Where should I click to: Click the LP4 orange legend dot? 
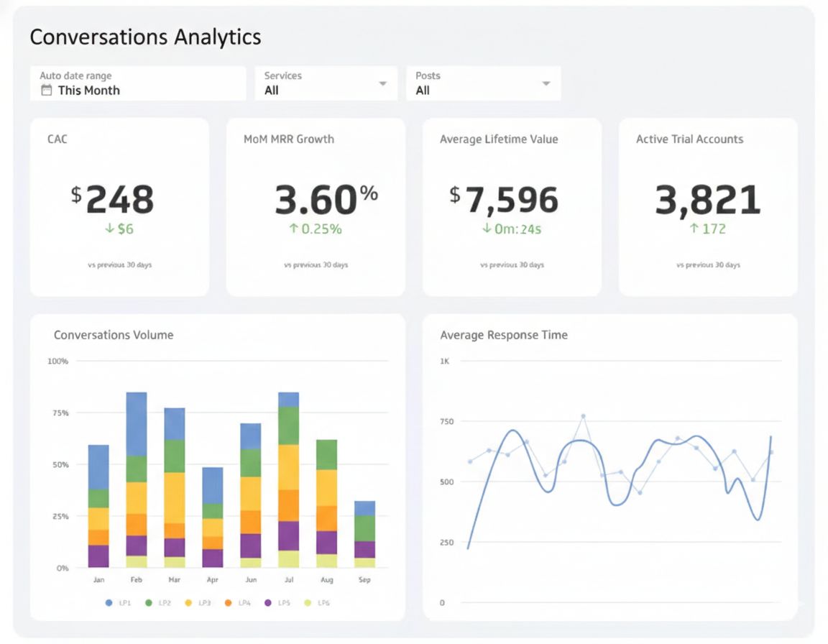click(229, 603)
